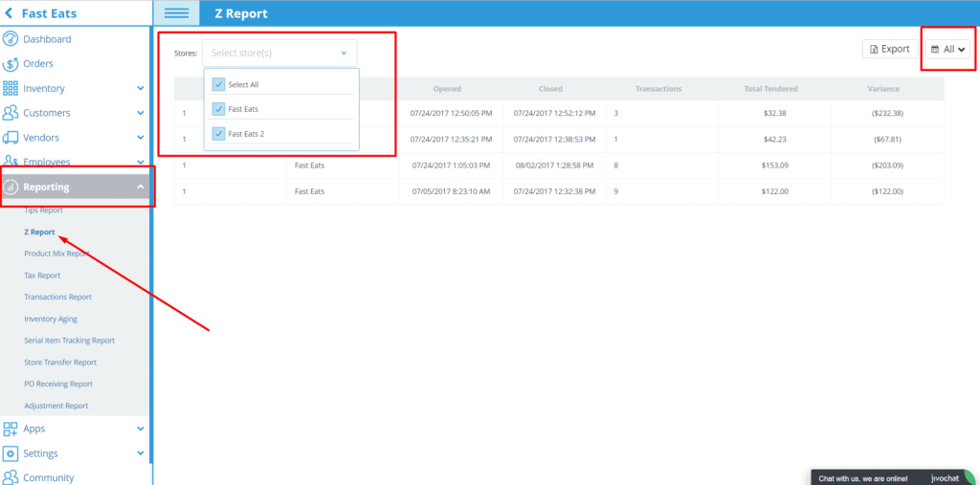Image resolution: width=980 pixels, height=485 pixels.
Task: Click the Apps squares icon
Action: [x=10, y=429]
